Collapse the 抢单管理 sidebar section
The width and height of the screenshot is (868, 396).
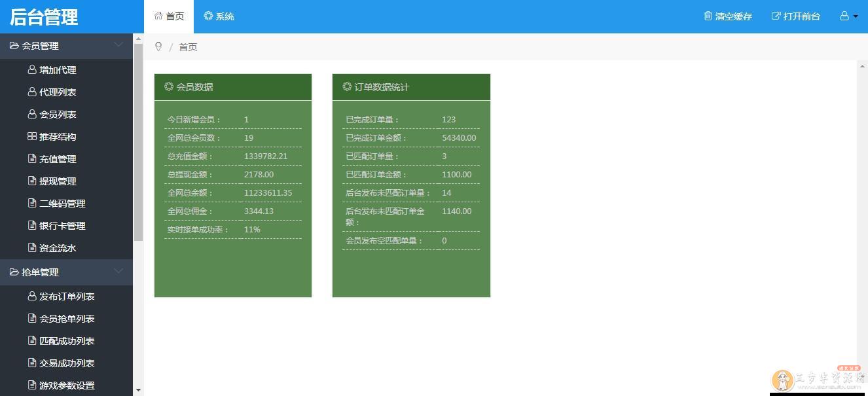click(x=118, y=272)
